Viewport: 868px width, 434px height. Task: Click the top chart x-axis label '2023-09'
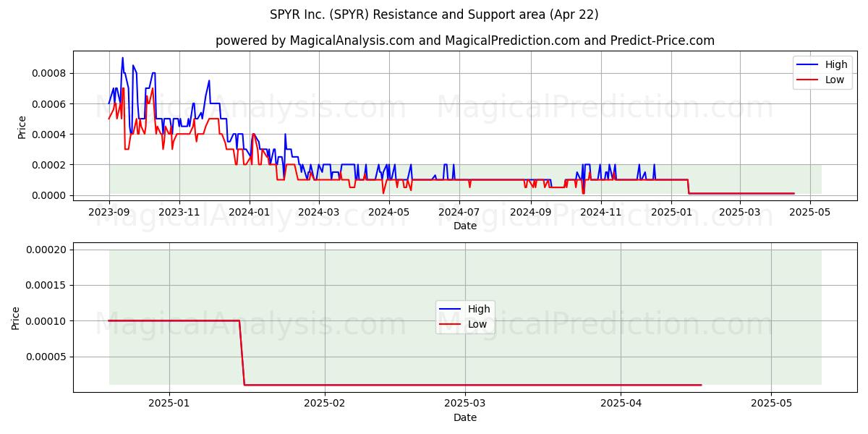(x=109, y=212)
